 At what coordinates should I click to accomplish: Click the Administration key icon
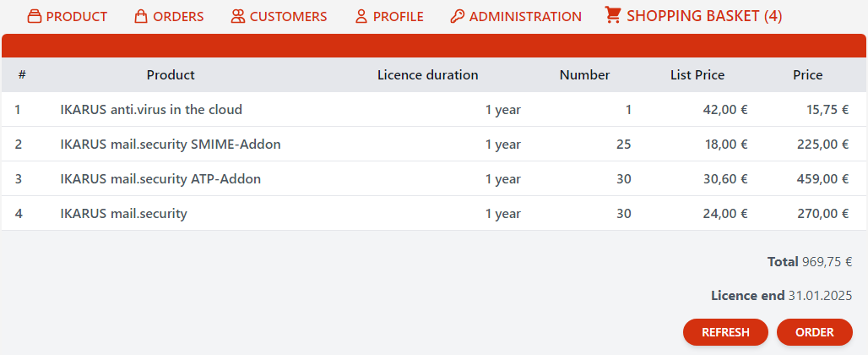(x=458, y=17)
